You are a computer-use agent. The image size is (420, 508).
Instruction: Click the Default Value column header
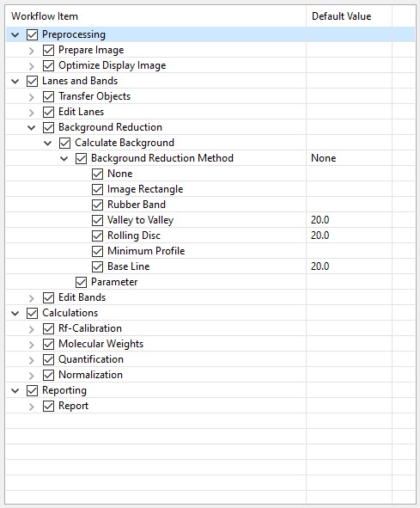(x=349, y=16)
